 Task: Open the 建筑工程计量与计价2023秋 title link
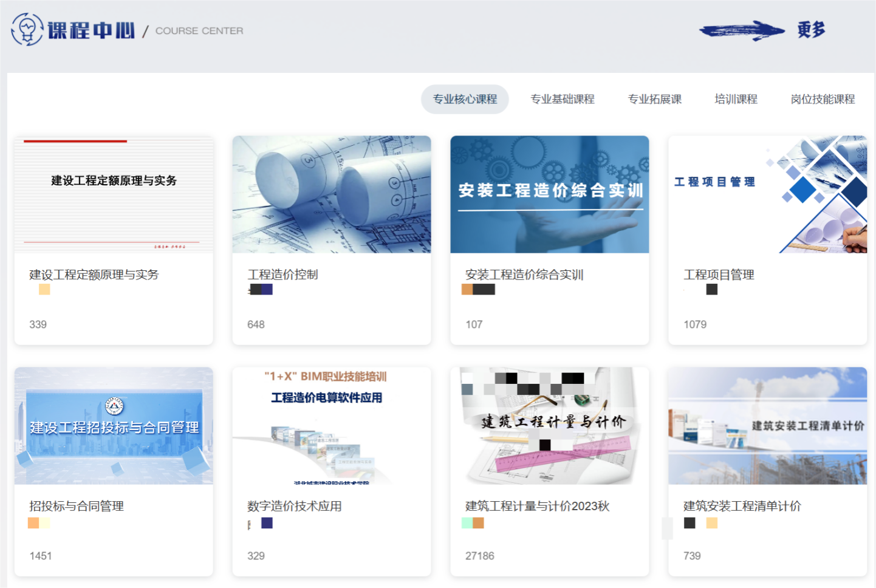point(538,506)
